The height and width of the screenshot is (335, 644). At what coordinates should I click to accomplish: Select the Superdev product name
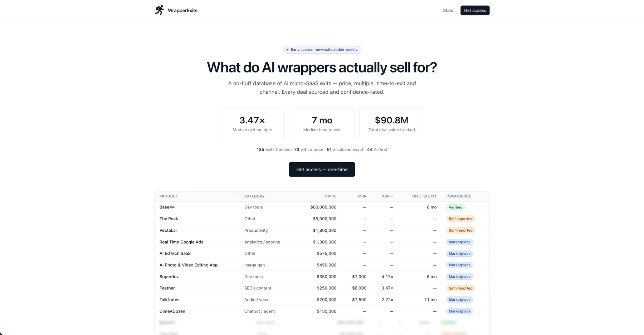(x=169, y=277)
